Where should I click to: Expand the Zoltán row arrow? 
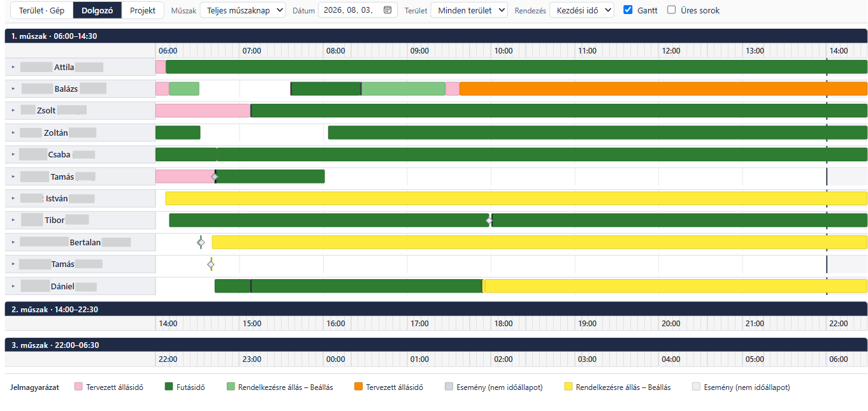click(x=13, y=133)
